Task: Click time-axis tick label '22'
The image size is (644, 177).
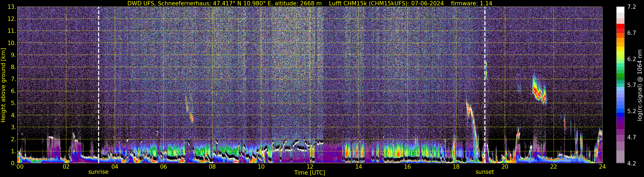Action: click(x=554, y=167)
